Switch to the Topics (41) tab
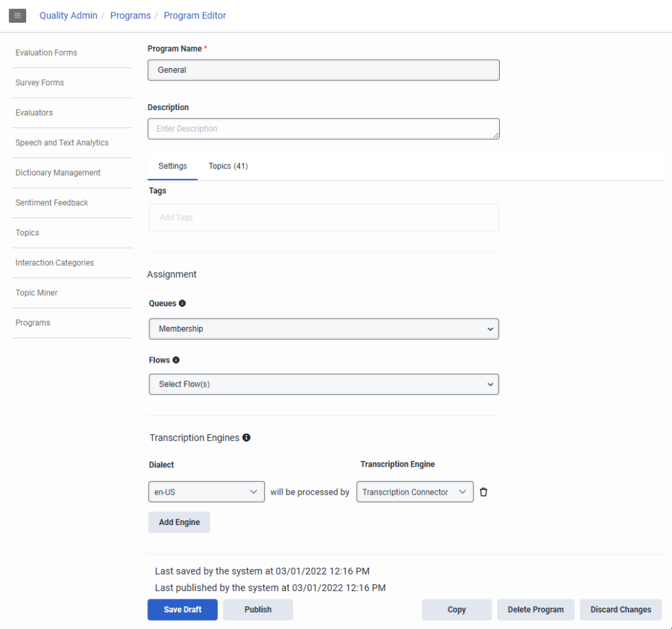Viewport: 672px width, 629px height. pyautogui.click(x=228, y=166)
